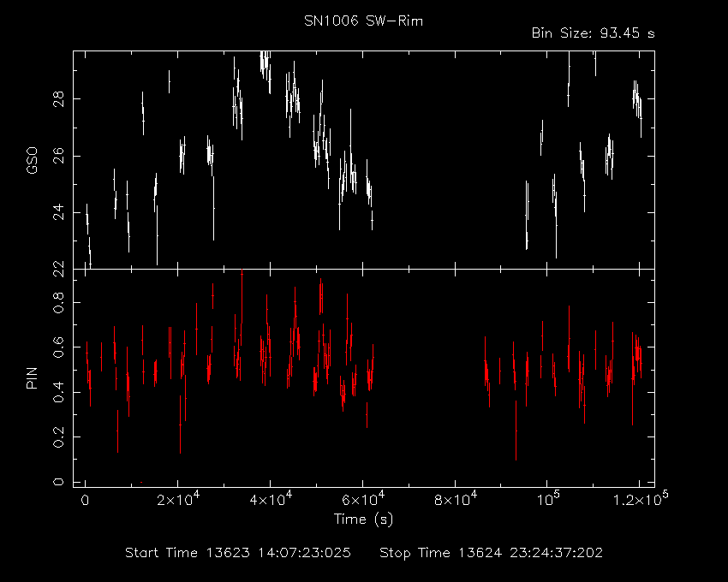The height and width of the screenshot is (582, 728).
Task: Click the GSO axis value 26
Action: tap(58, 156)
